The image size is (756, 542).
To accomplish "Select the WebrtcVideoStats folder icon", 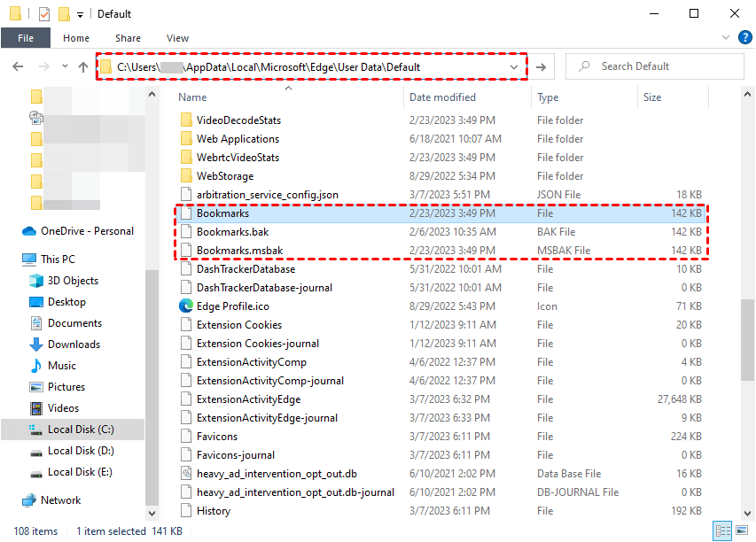I will (x=186, y=158).
